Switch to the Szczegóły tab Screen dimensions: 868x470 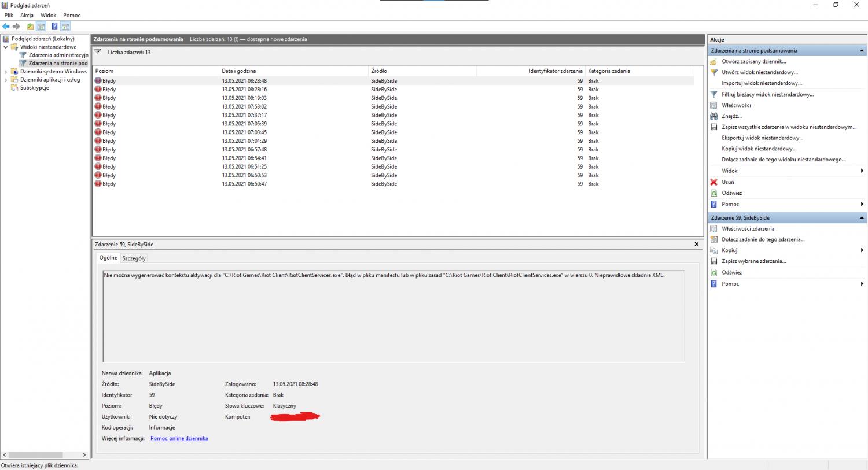tap(134, 258)
